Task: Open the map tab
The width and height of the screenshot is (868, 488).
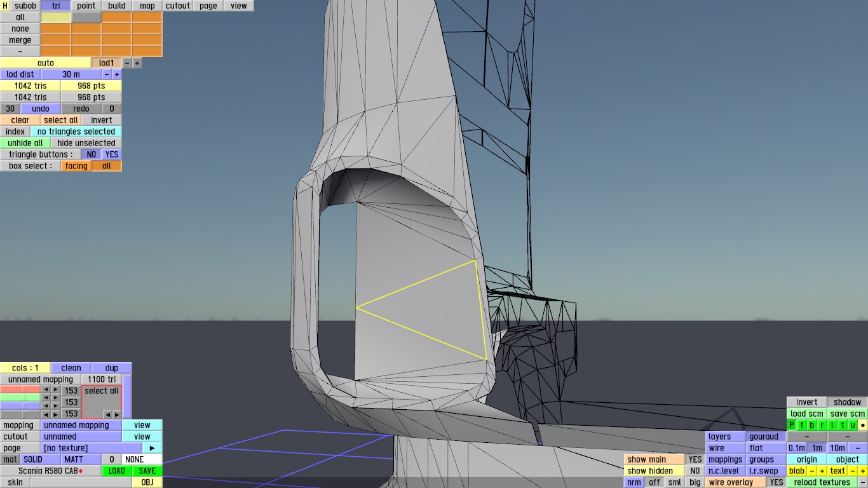Action: (147, 6)
